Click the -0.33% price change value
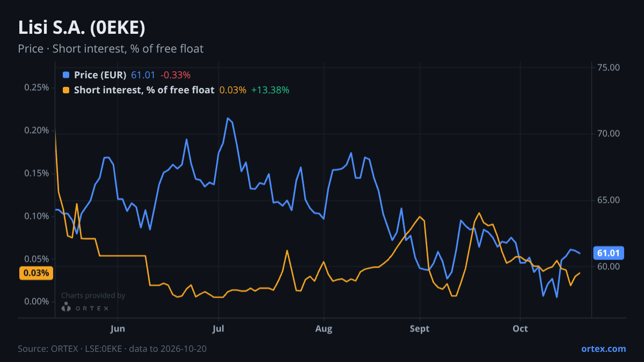This screenshot has width=644, height=362. click(x=175, y=75)
